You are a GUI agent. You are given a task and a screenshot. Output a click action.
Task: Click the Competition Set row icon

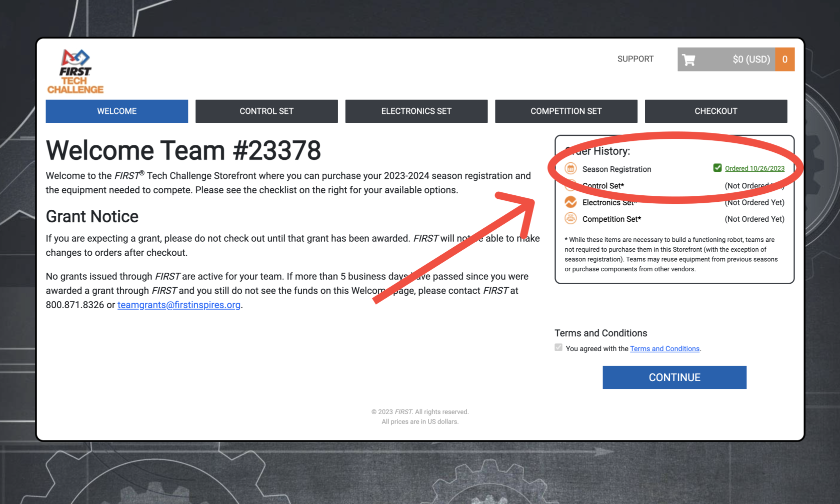point(570,219)
